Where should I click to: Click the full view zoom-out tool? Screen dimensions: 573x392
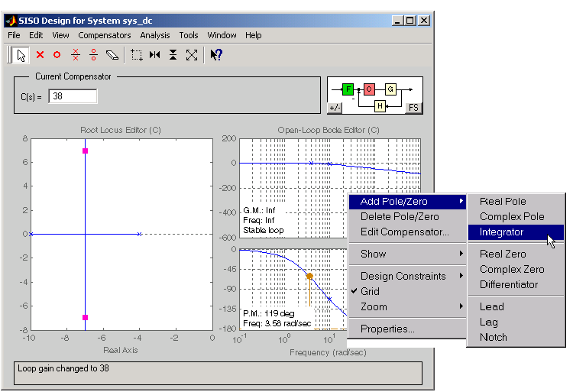pos(192,55)
